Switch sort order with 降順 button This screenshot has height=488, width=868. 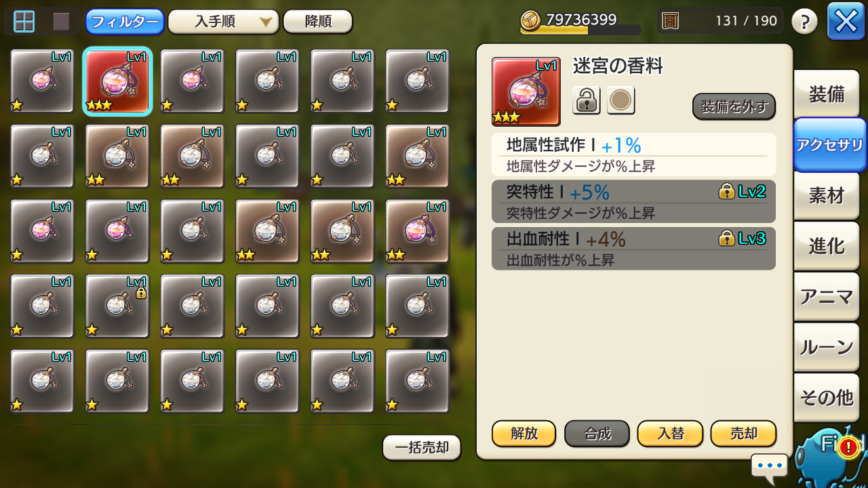click(318, 22)
